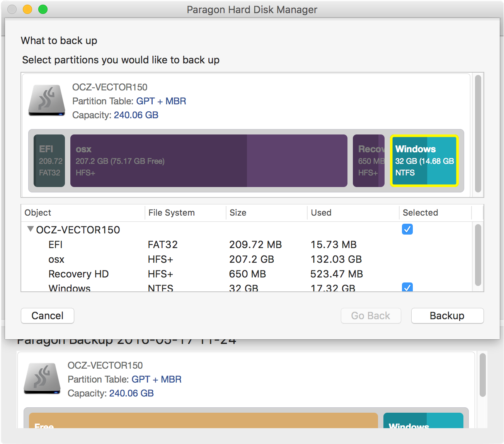504x444 pixels.
Task: Uncheck the OCZ-VECTOR150 Selected checkbox
Action: (x=407, y=229)
